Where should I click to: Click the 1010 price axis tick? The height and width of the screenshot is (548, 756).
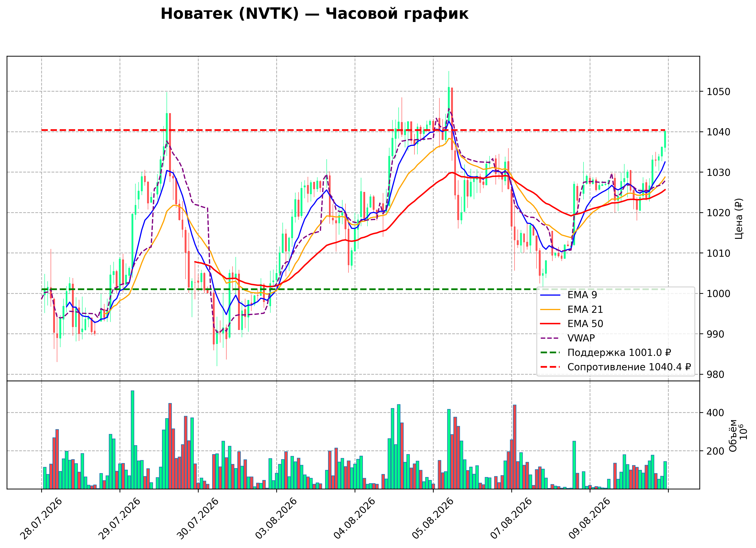point(718,253)
